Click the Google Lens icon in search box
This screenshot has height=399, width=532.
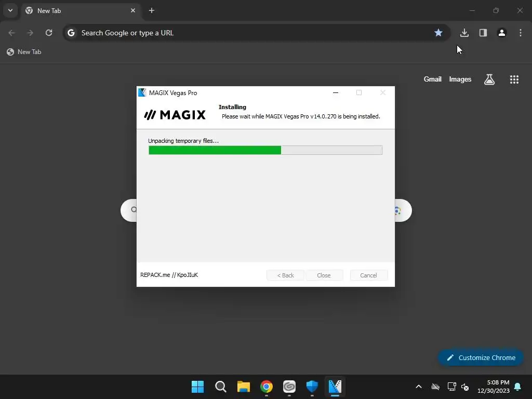398,211
